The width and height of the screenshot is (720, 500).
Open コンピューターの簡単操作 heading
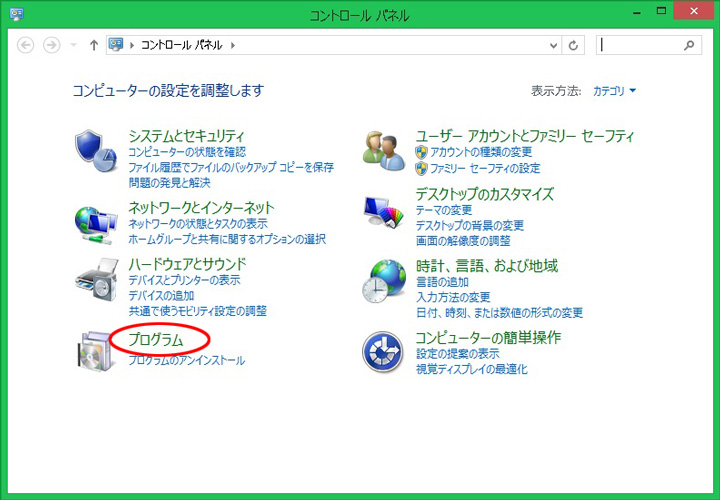(488, 337)
